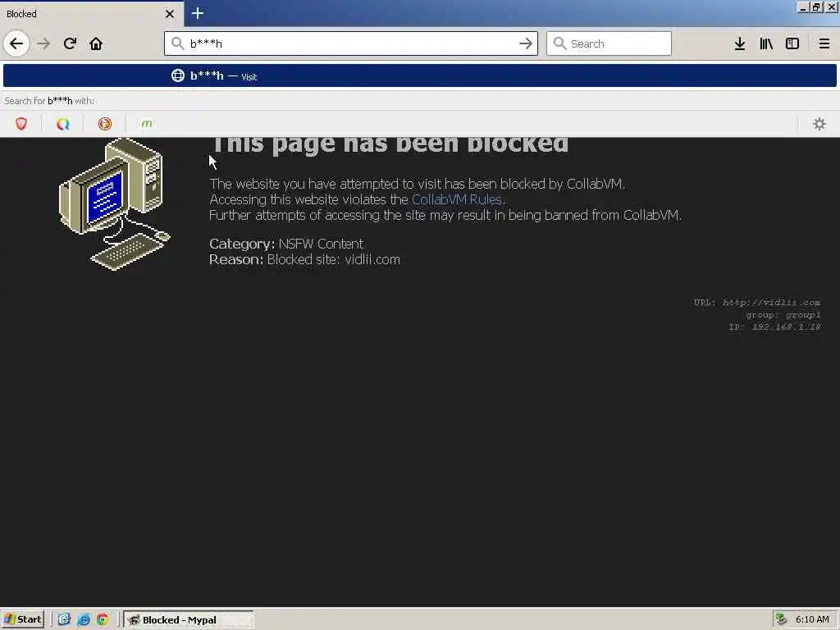This screenshot has width=840, height=630.
Task: Click the 'NSFW Content' category text
Action: click(x=321, y=244)
